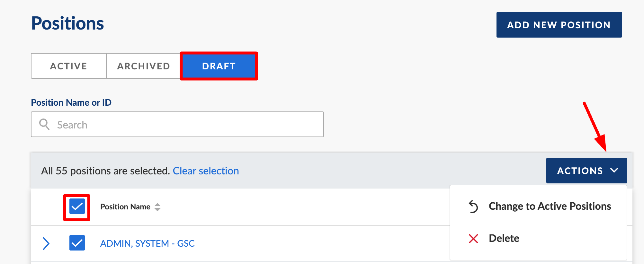
Task: Click the red X delete icon
Action: [473, 239]
